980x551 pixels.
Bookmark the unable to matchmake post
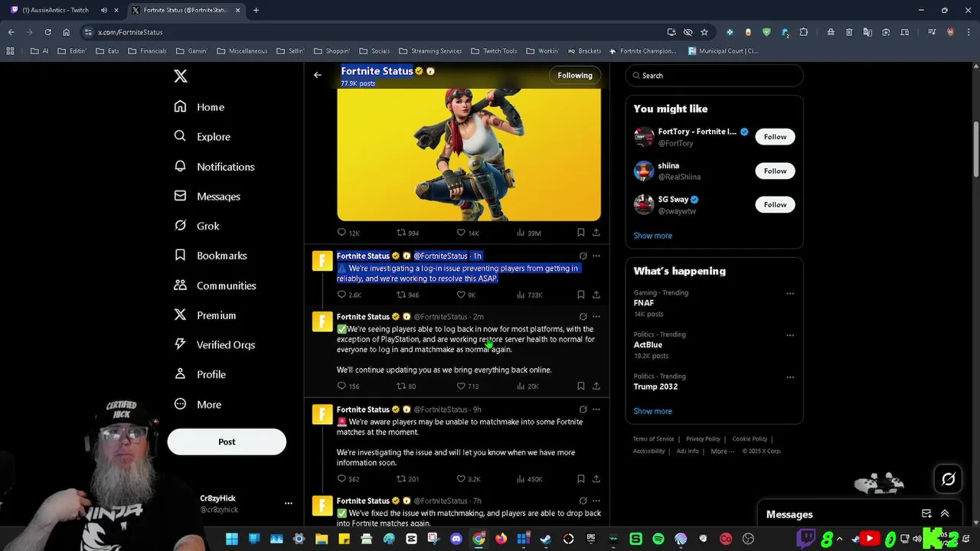pyautogui.click(x=580, y=479)
